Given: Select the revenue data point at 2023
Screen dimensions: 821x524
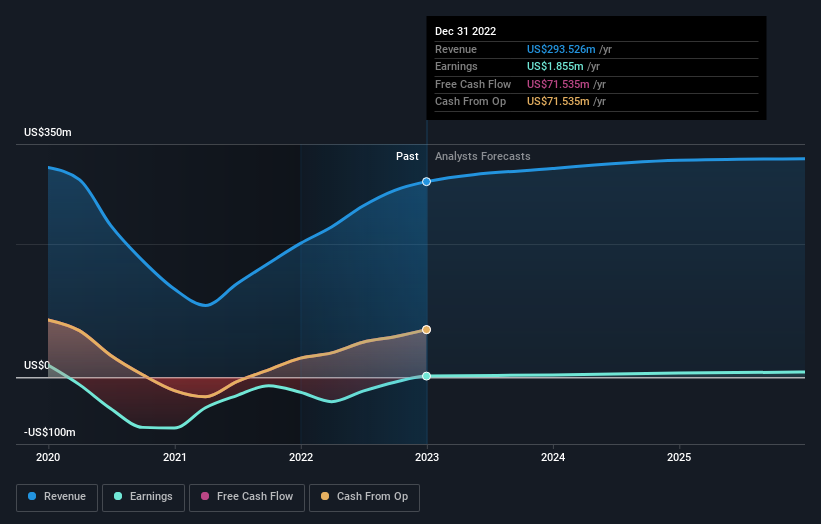Looking at the screenshot, I should click(427, 182).
